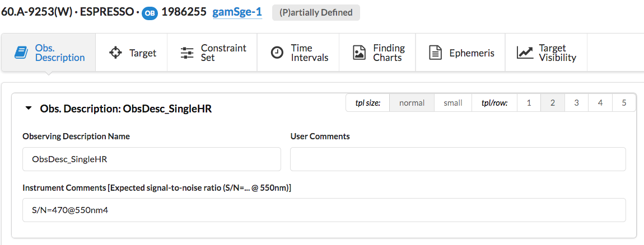
Task: Focus the Instrument Comments S/N field
Action: tap(324, 210)
